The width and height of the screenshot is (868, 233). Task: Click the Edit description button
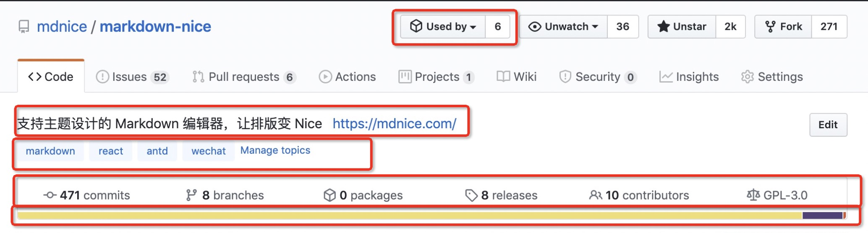[x=828, y=125]
